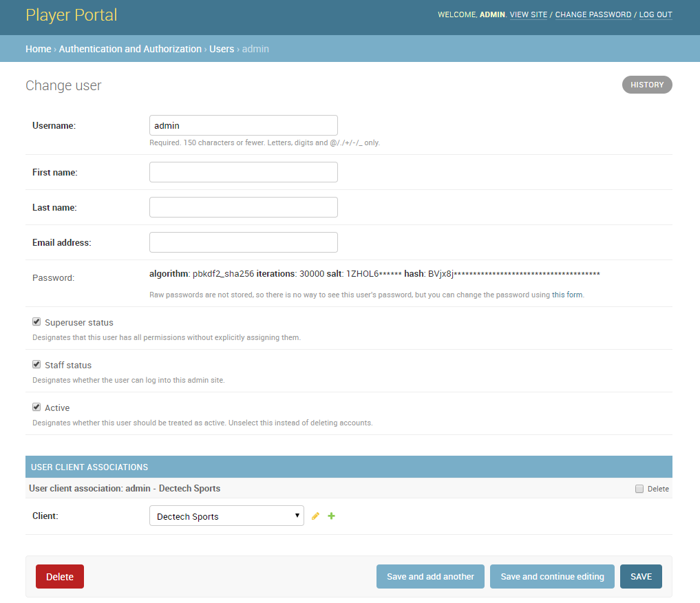Focus the First name input field

tap(243, 172)
